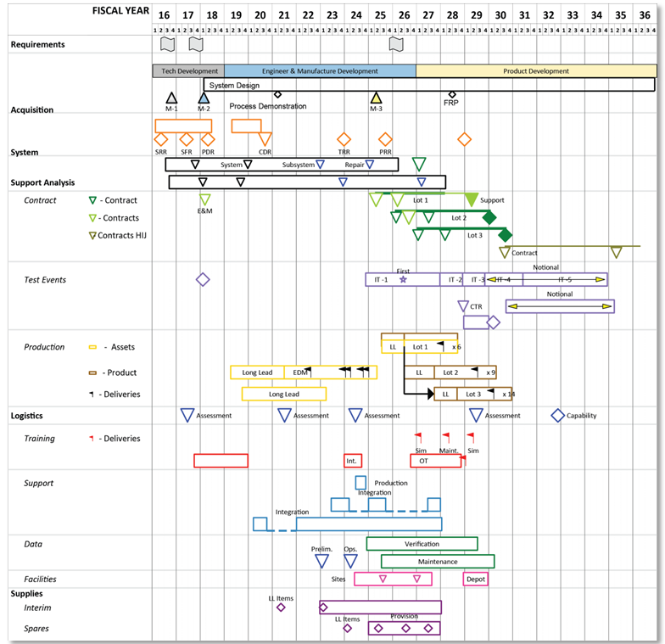Click the first Logistics Assessment triangle
The image size is (665, 644).
point(187,415)
